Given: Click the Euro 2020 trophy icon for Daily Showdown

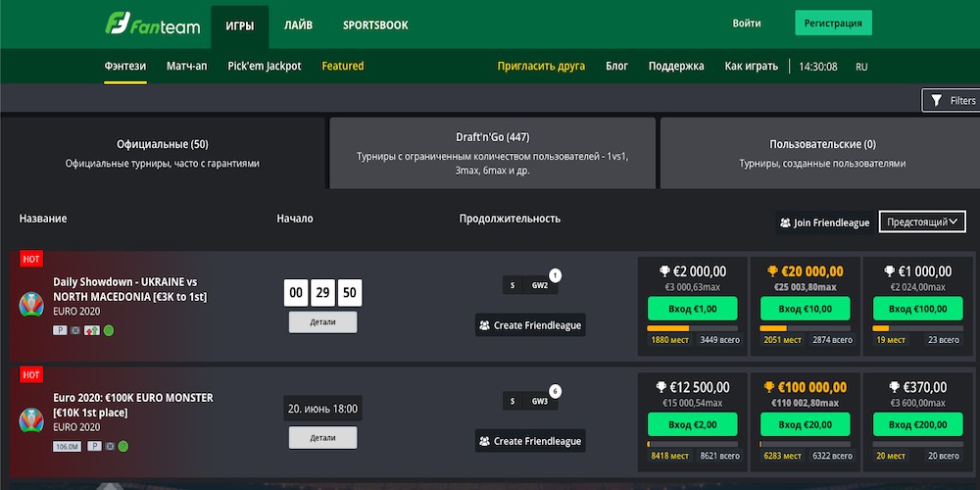Looking at the screenshot, I should pos(32,304).
